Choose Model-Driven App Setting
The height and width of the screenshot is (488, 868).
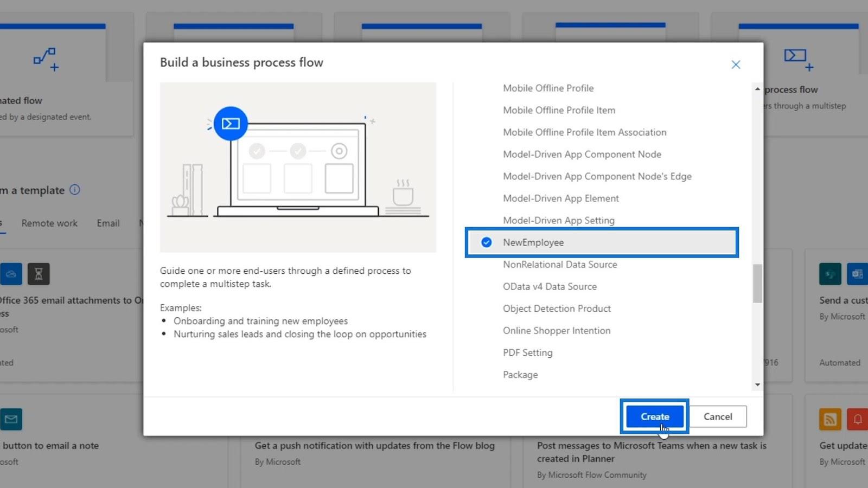(558, 221)
